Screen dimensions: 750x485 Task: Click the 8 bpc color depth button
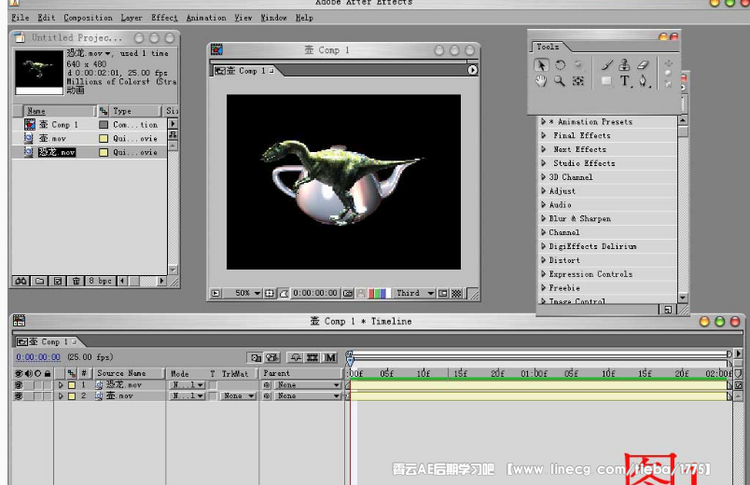click(x=100, y=281)
